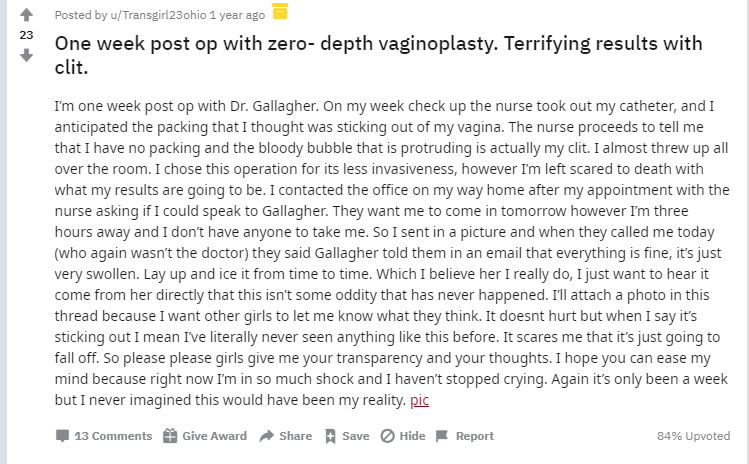The height and width of the screenshot is (464, 749).
Task: Click the flag report icon
Action: click(443, 436)
